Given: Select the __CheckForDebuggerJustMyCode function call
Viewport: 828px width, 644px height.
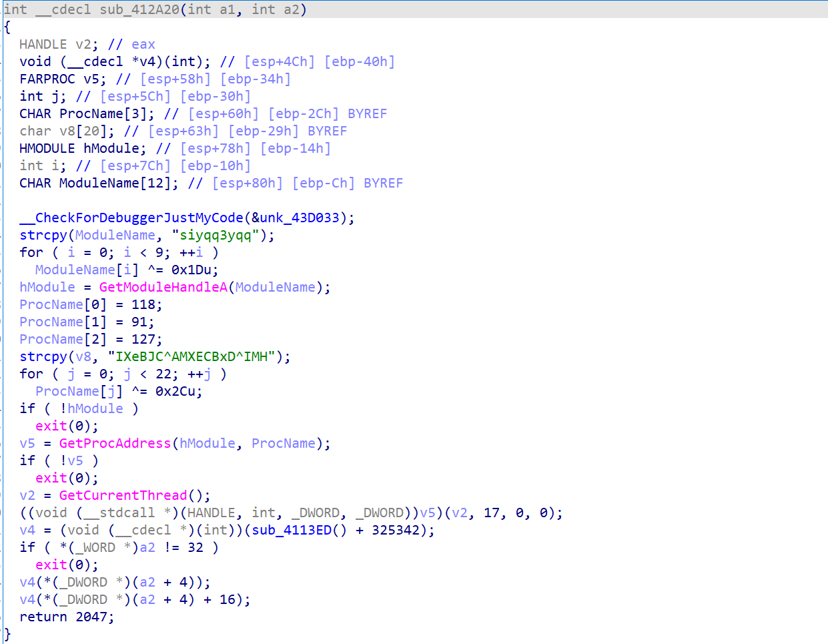Looking at the screenshot, I should (131, 218).
